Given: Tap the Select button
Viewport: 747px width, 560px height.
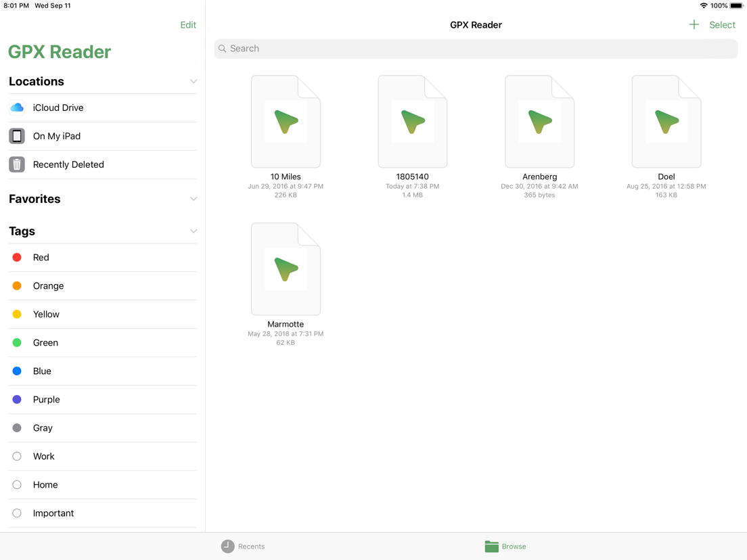Looking at the screenshot, I should pos(722,25).
